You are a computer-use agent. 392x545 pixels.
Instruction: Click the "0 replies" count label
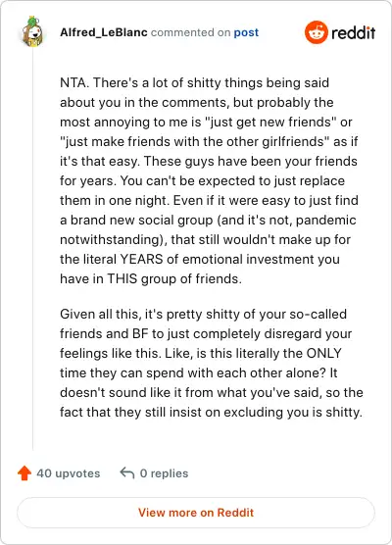[164, 473]
